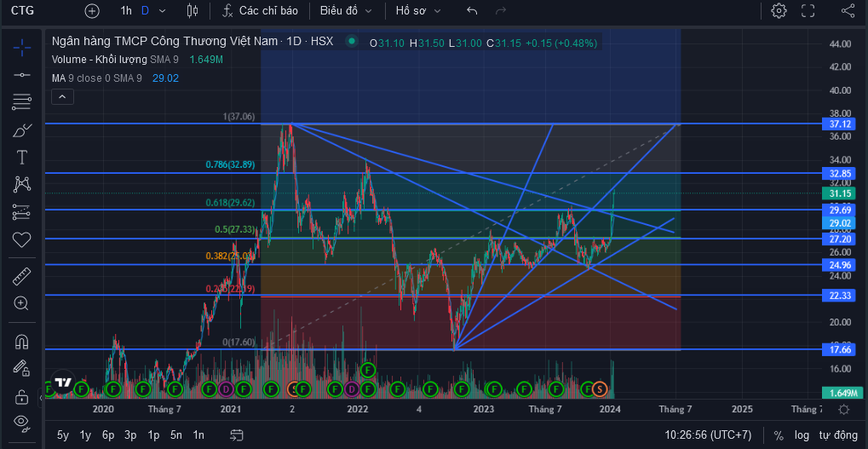Open the chart patterns tool
Image resolution: width=868 pixels, height=449 pixels.
coord(21,184)
